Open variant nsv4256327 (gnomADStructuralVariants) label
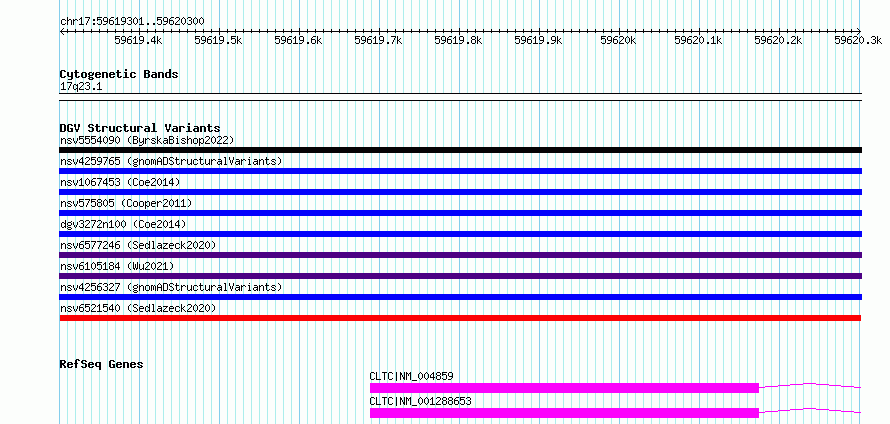The height and width of the screenshot is (424, 890). (x=171, y=287)
